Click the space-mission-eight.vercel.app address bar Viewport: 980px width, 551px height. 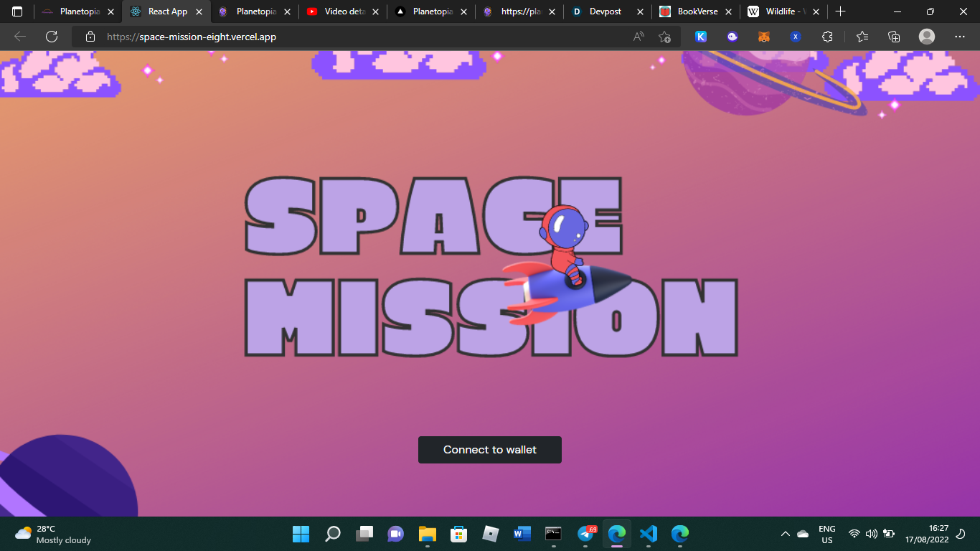pos(376,37)
